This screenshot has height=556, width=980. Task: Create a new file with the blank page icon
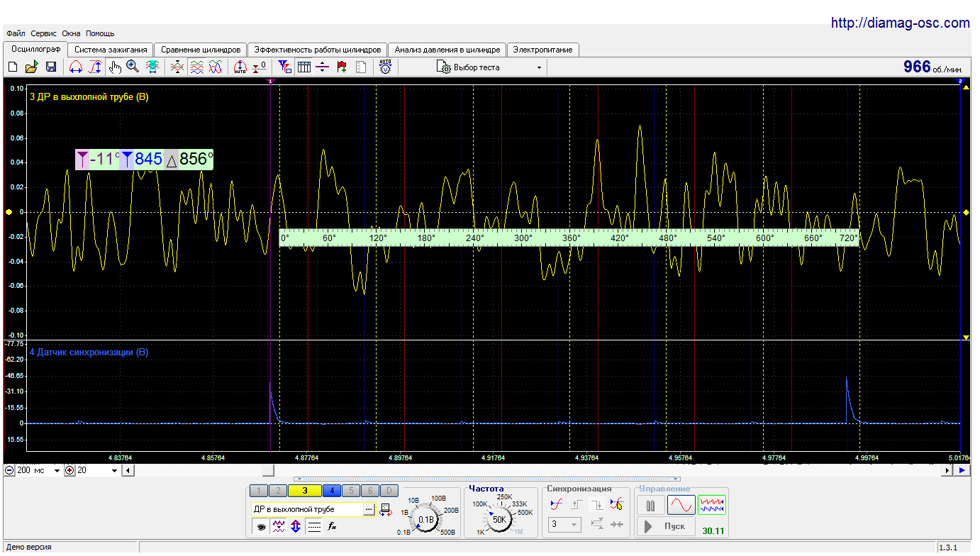point(12,67)
